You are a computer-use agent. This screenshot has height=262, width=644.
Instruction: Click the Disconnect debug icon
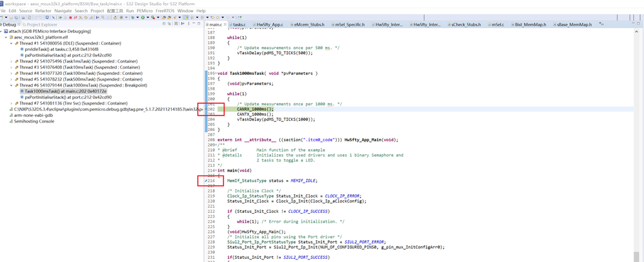tap(75, 17)
